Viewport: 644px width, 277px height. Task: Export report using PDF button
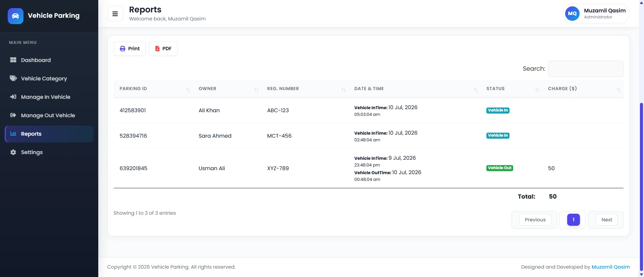(163, 49)
